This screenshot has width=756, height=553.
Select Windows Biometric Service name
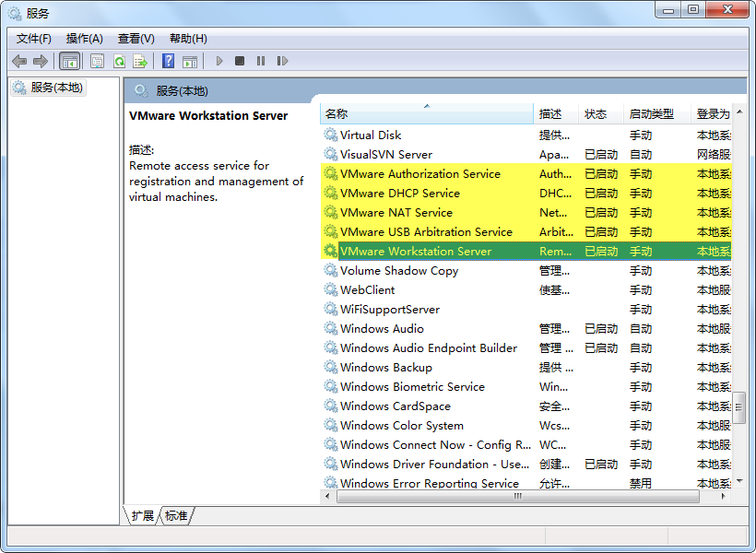[412, 387]
